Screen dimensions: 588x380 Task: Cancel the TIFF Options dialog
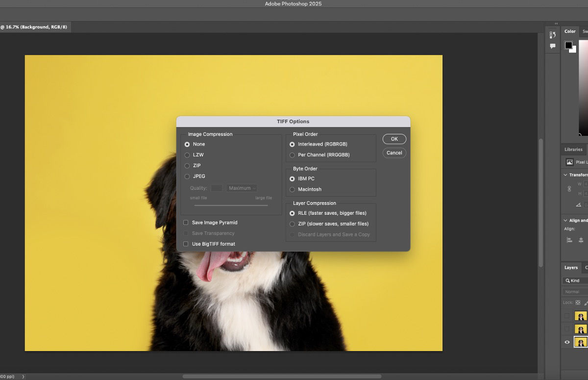394,152
